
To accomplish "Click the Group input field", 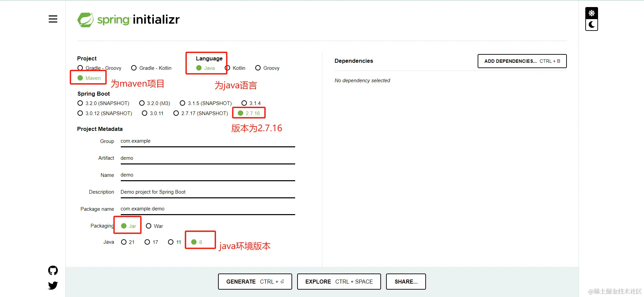I will coord(208,141).
